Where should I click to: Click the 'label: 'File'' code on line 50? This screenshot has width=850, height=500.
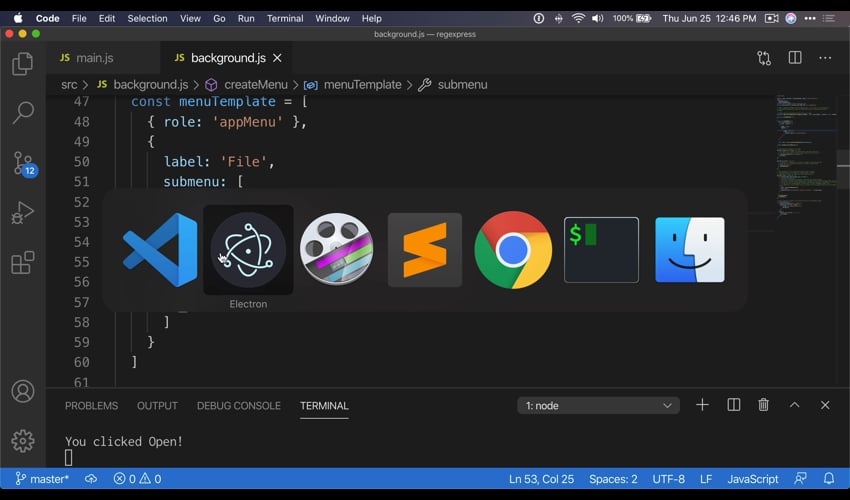point(219,162)
